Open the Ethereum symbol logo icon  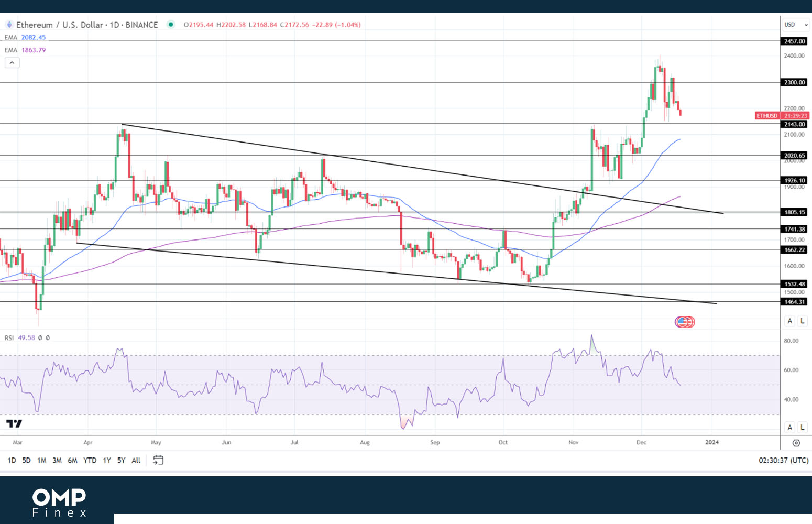pos(9,25)
